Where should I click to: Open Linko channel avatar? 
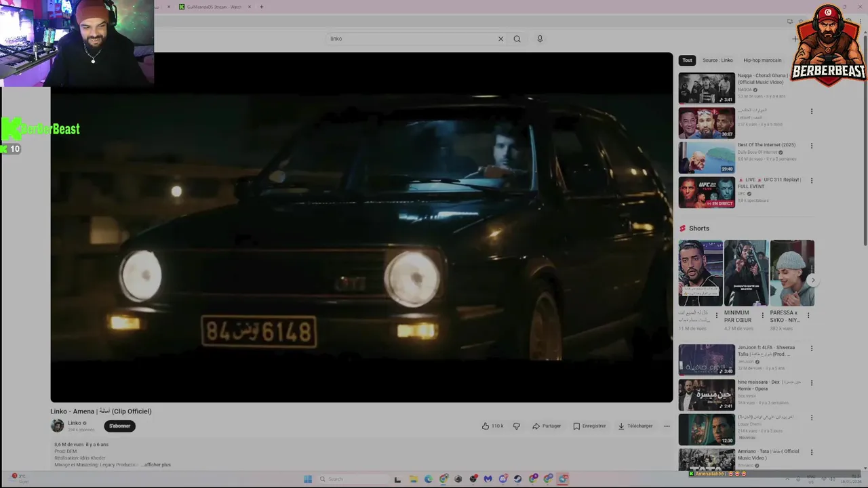point(57,426)
